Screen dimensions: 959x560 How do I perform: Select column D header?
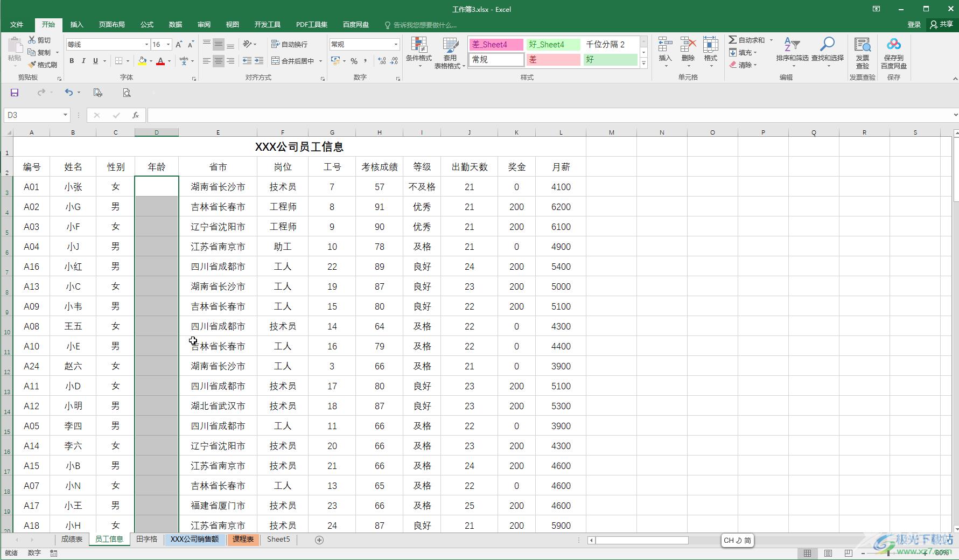(157, 132)
